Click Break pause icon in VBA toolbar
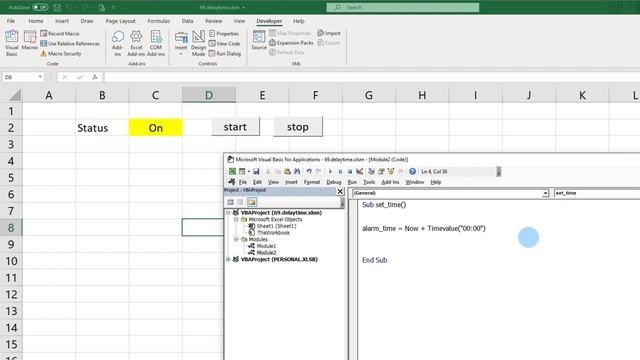 tap(340, 171)
